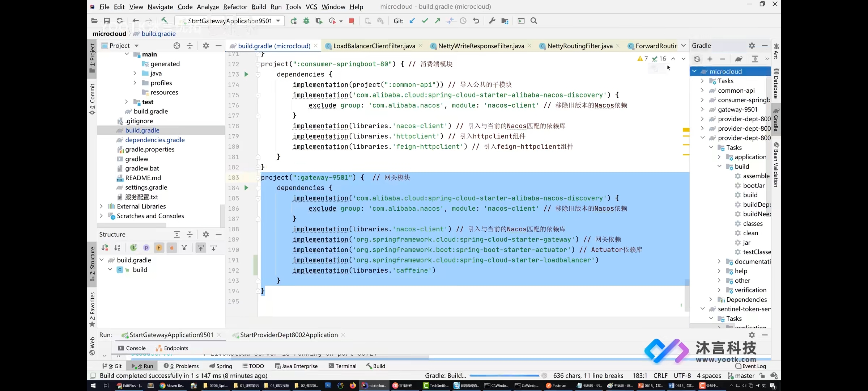Click Structure panel sort alphabetically icon
Screen dimensions: 868x391
(117, 248)
